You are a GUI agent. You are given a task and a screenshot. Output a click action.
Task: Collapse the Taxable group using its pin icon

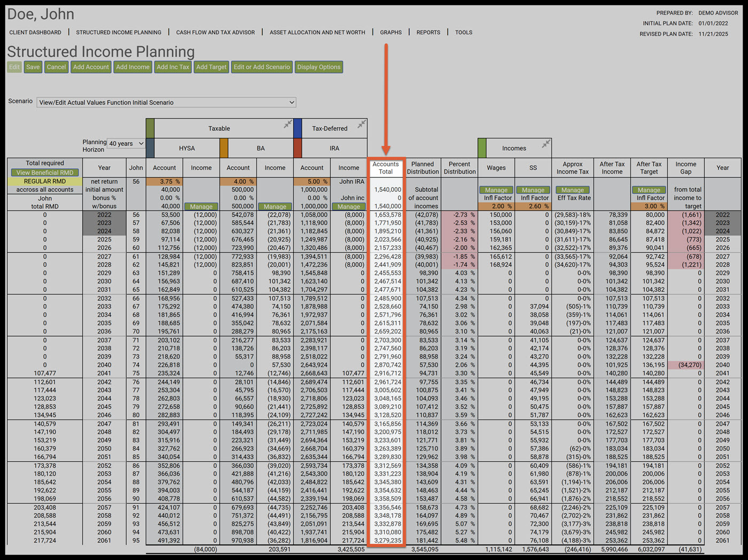pos(287,124)
